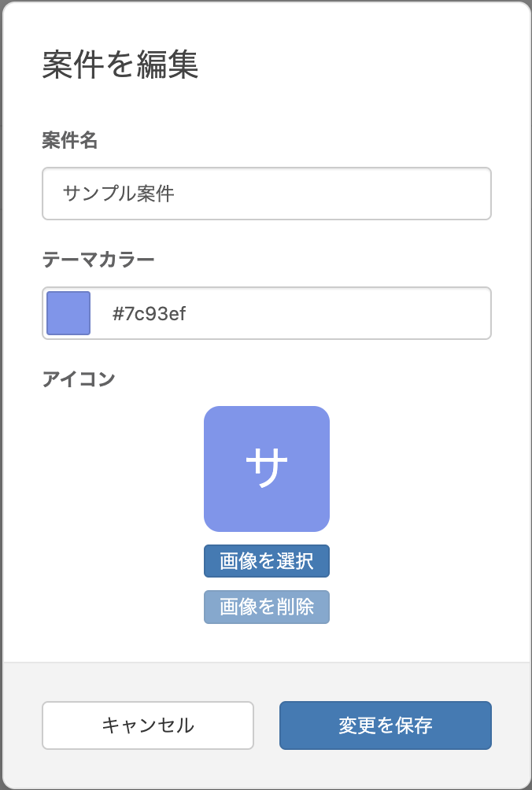Viewport: 532px width, 790px height.
Task: Cancel editing with the キャンセル button
Action: click(148, 725)
